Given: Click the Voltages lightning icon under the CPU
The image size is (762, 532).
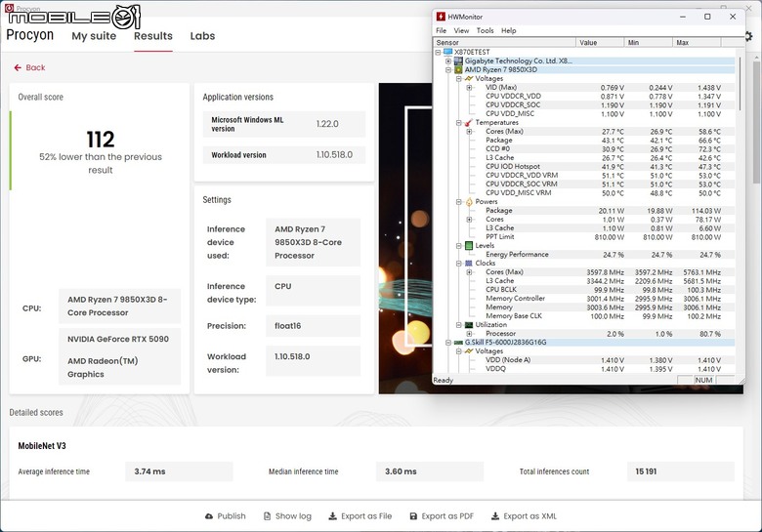Looking at the screenshot, I should [469, 78].
